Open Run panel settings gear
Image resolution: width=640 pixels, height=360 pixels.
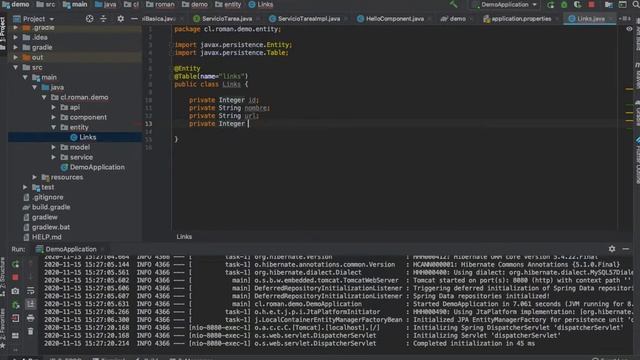coord(612,249)
